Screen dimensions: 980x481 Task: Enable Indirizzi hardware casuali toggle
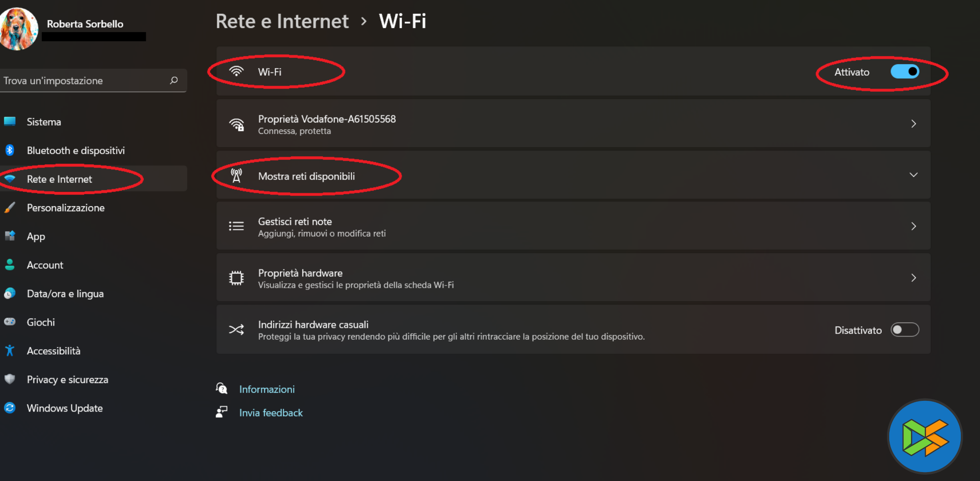click(904, 330)
